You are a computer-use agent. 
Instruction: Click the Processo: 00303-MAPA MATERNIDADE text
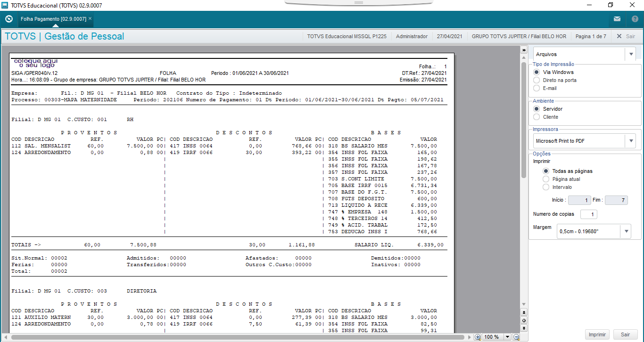pyautogui.click(x=64, y=100)
